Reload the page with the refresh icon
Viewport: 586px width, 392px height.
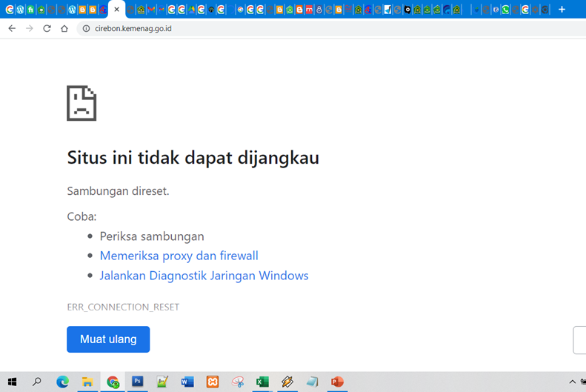(47, 28)
